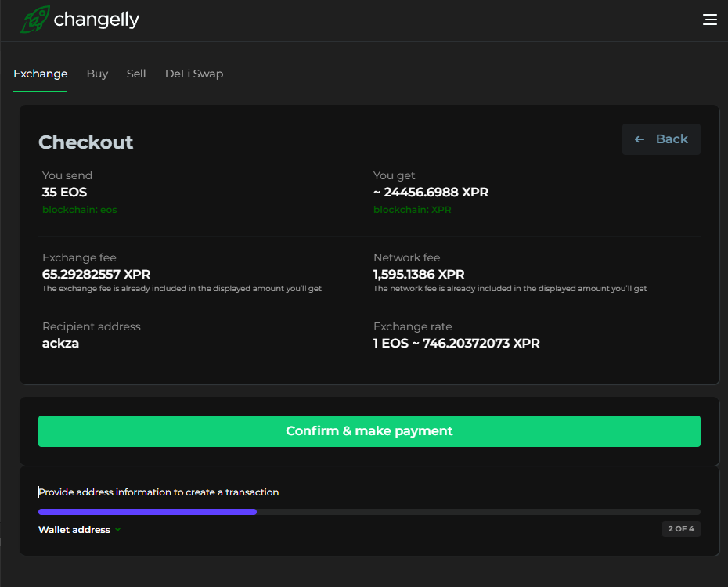Click the blockchain: eos label
This screenshot has width=728, height=587.
79,210
